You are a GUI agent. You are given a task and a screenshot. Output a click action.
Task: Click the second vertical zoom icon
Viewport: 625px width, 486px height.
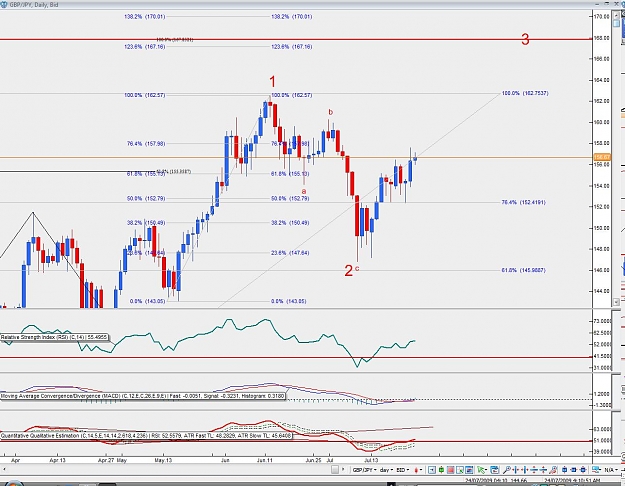[x=544, y=470]
